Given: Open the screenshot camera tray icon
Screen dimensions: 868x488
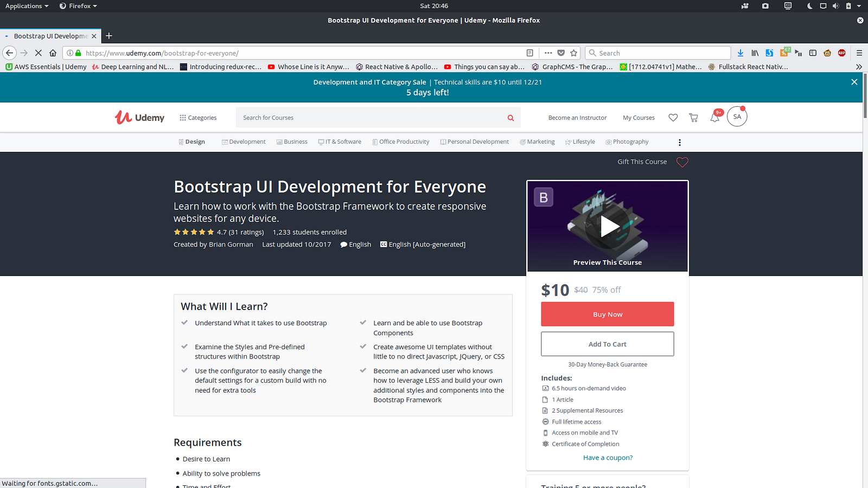Looking at the screenshot, I should [x=765, y=6].
